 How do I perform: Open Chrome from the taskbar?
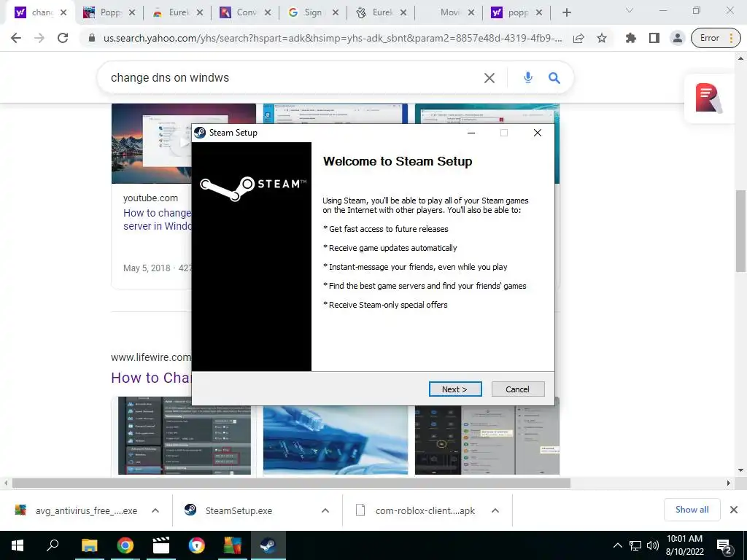point(125,545)
